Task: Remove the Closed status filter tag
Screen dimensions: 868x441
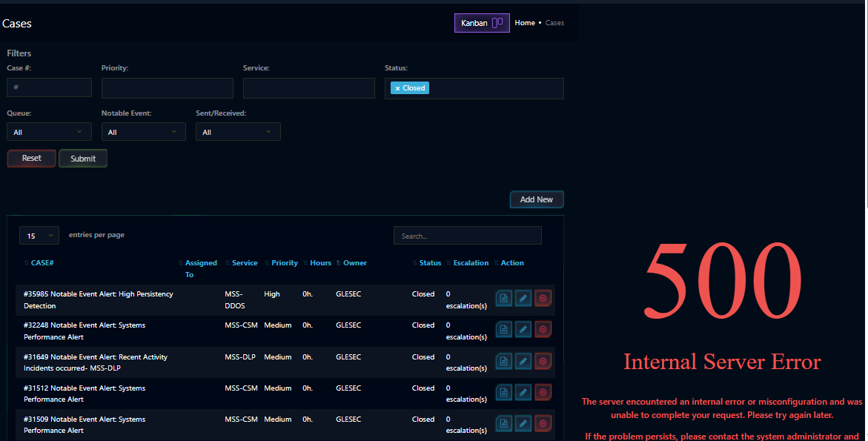Action: (397, 88)
